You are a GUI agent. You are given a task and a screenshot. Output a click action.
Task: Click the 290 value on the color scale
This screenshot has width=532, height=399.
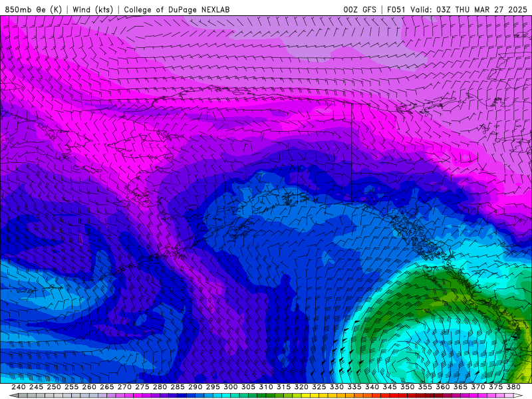195,387
